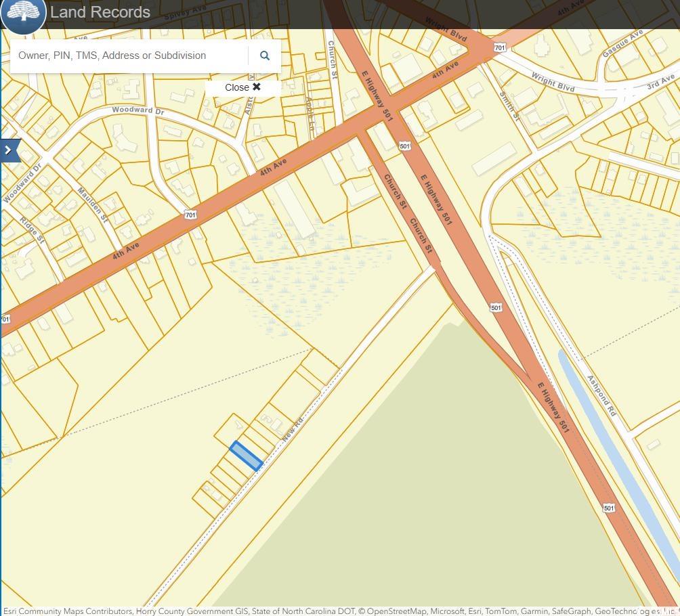Click the 501 shield near Ashpond Rd start

click(496, 308)
